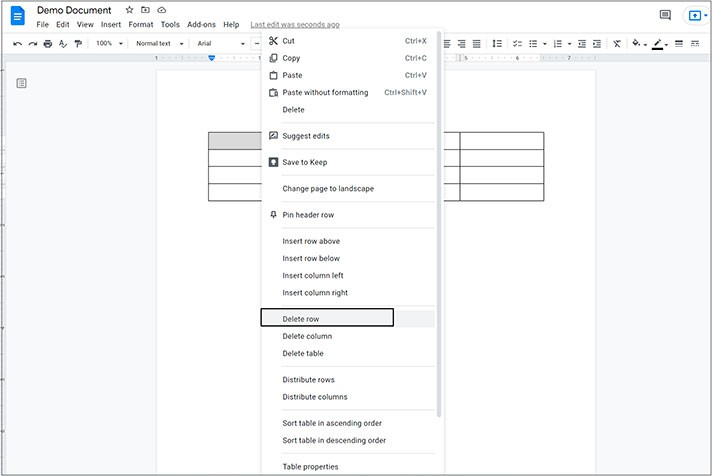
Task: Expand the numbered list options arrow
Action: tap(569, 44)
